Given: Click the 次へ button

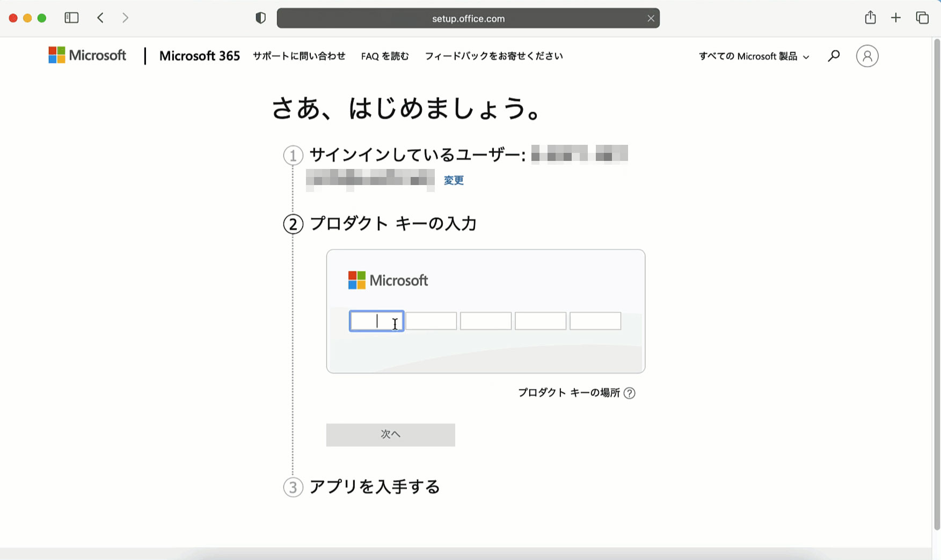Looking at the screenshot, I should (390, 434).
